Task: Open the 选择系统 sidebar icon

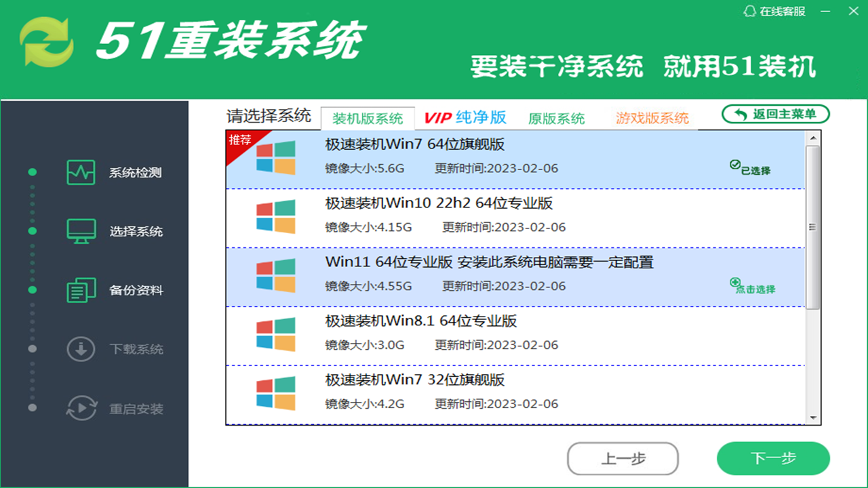Action: tap(81, 230)
